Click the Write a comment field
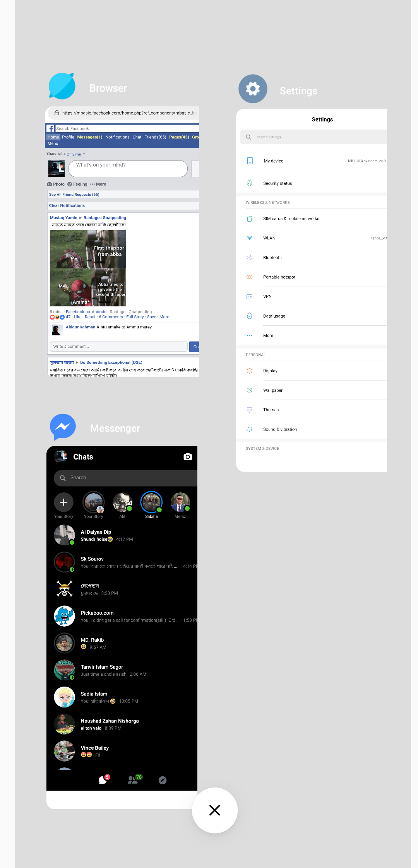The height and width of the screenshot is (868, 418). click(119, 347)
